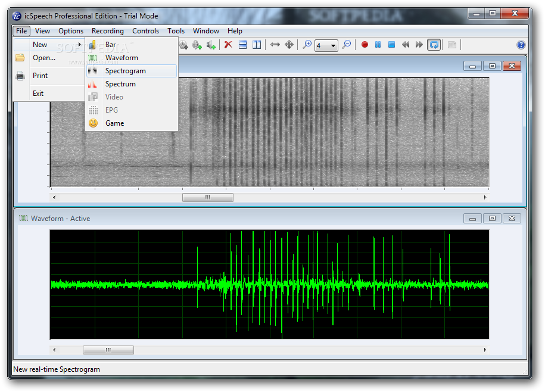Stop with the blue stop button

[x=391, y=45]
